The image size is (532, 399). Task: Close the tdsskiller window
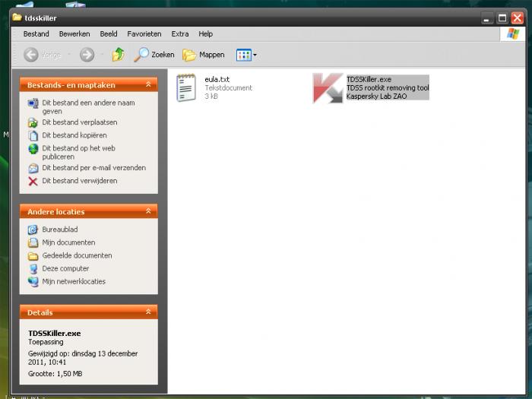pyautogui.click(x=518, y=18)
